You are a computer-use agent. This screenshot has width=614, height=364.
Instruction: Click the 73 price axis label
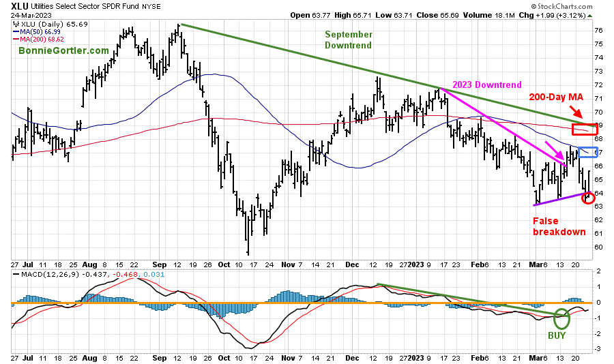(x=598, y=72)
